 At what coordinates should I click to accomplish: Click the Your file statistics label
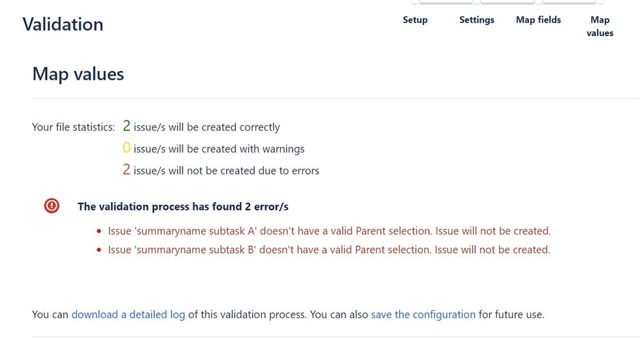[x=73, y=127]
